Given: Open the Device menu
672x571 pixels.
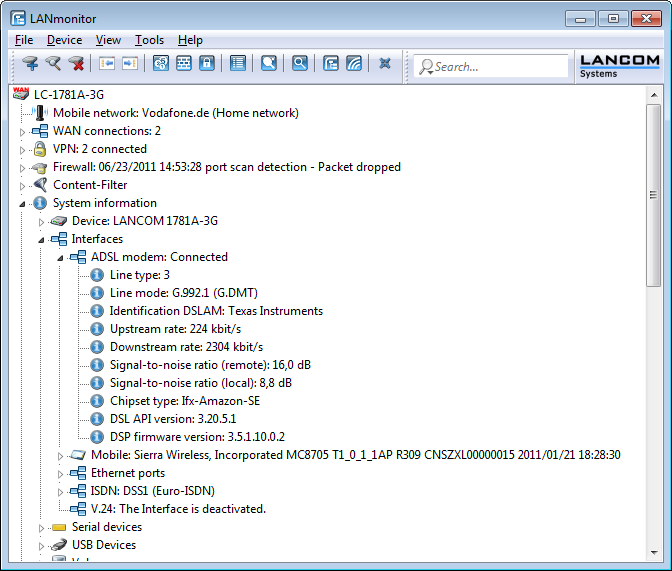Looking at the screenshot, I should point(64,40).
